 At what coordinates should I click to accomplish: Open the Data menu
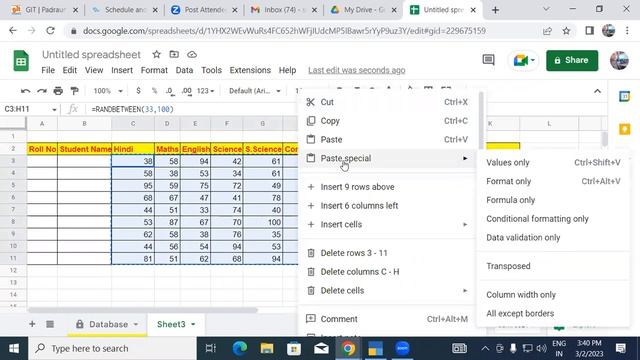pos(184,70)
